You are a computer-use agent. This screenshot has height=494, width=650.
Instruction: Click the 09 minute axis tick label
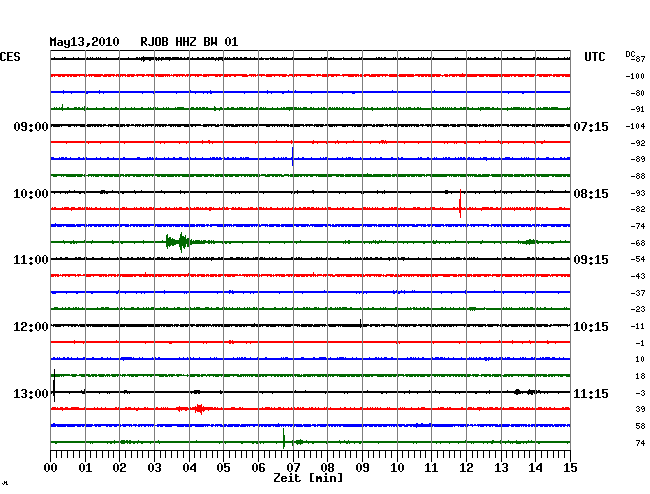tap(362, 468)
